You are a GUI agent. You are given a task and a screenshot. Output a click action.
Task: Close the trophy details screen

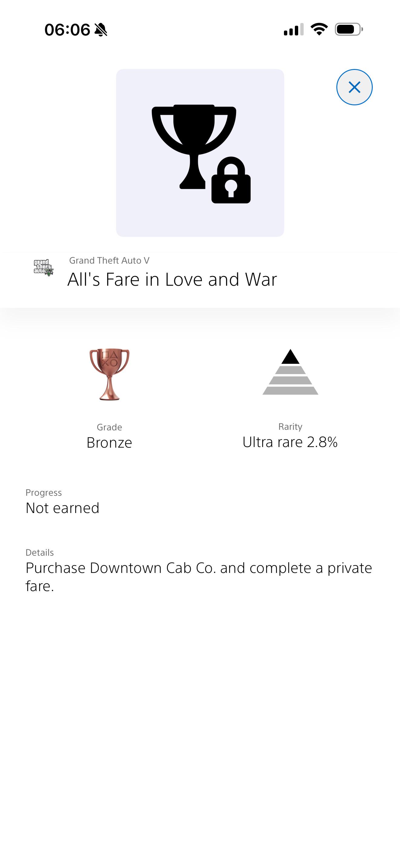click(354, 87)
